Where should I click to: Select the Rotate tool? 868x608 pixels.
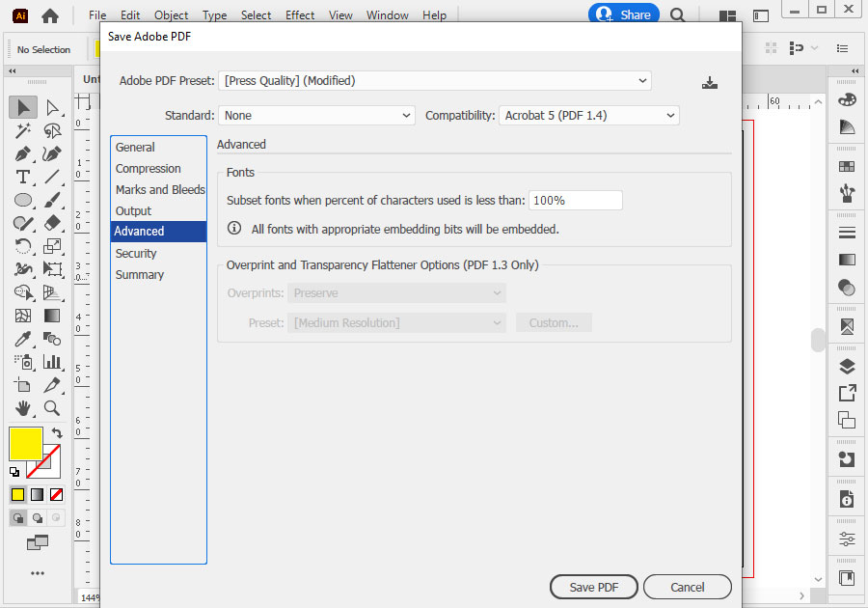(x=23, y=246)
